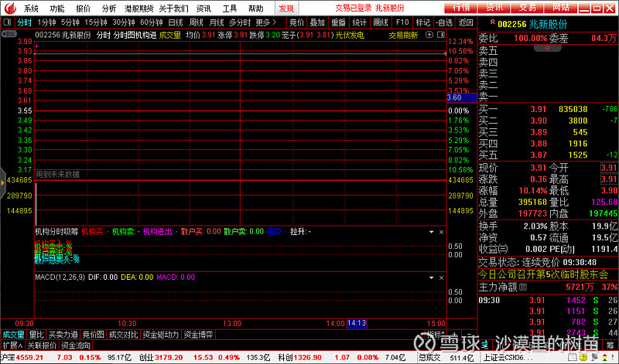This screenshot has width=619, height=364.
Task: Remove stock via -自选 button
Action: click(445, 22)
